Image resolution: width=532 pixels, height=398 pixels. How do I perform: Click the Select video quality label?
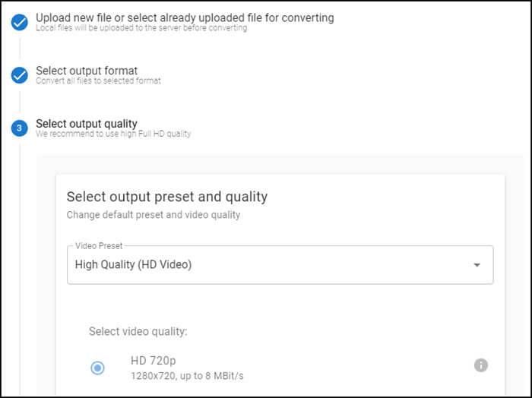138,331
